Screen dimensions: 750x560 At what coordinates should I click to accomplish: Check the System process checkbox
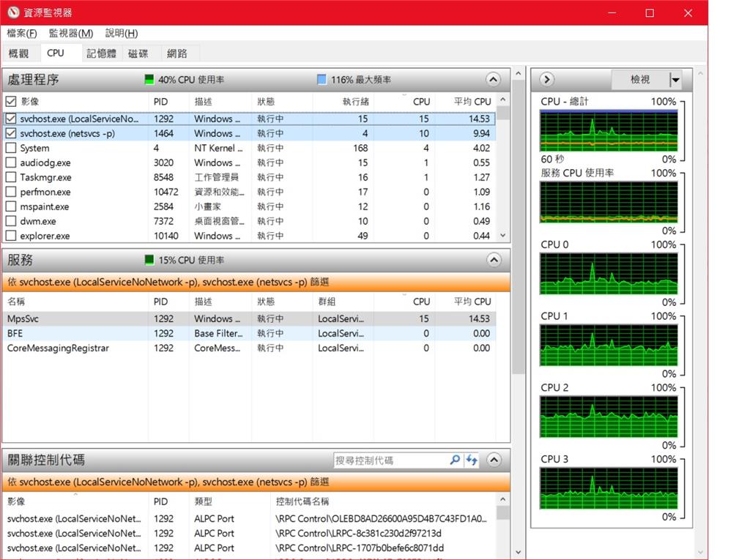tap(11, 148)
